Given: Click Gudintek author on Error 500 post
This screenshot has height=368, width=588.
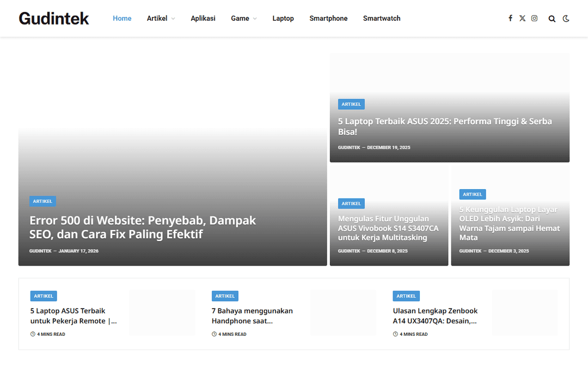Looking at the screenshot, I should point(40,251).
